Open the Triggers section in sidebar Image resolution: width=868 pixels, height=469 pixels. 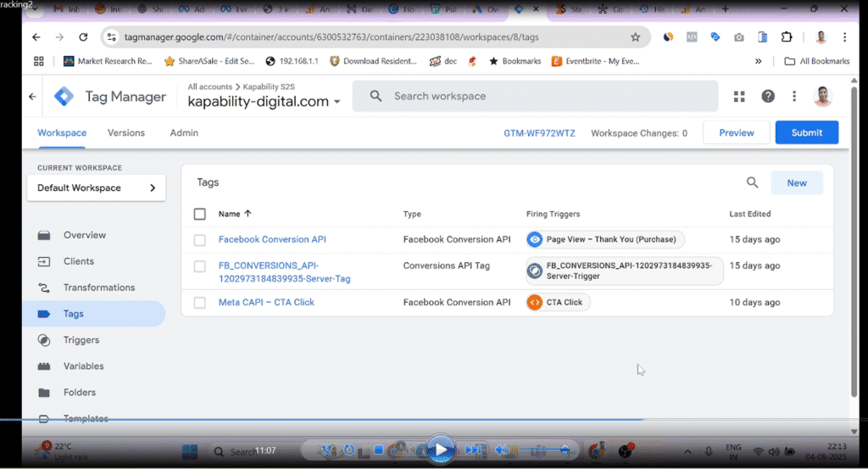(x=81, y=340)
